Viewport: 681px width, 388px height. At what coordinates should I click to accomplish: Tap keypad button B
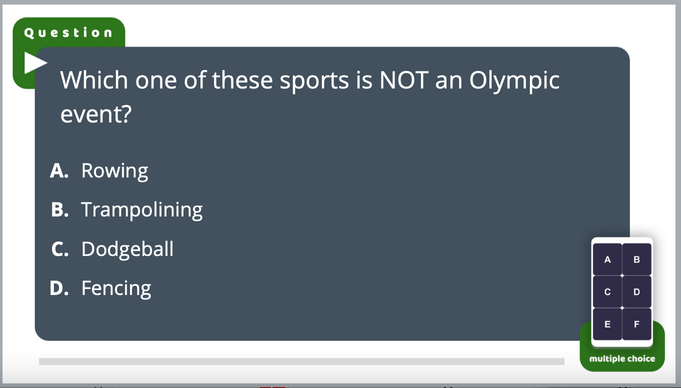(637, 259)
